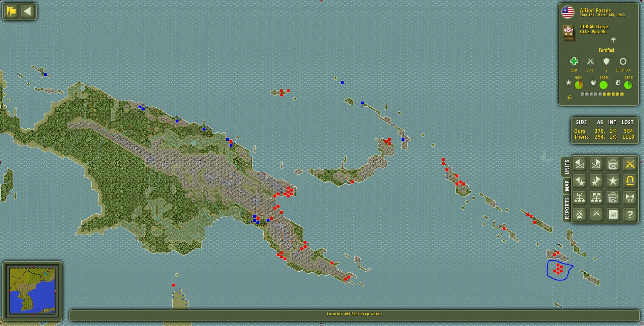
Task: Open the hierarchy chart with flags icon
Action: pyautogui.click(x=596, y=198)
